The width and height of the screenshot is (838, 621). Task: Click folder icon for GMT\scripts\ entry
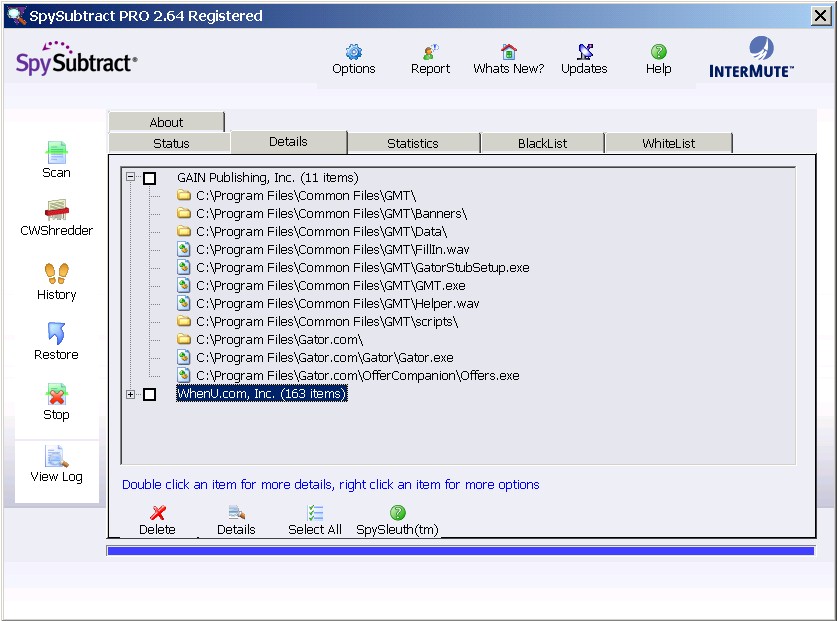coord(184,321)
